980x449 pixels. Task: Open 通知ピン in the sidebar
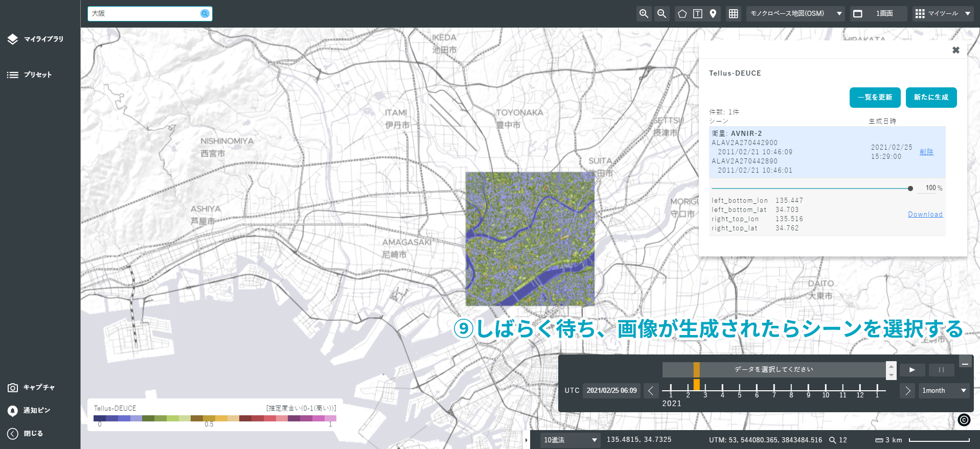[x=29, y=410]
